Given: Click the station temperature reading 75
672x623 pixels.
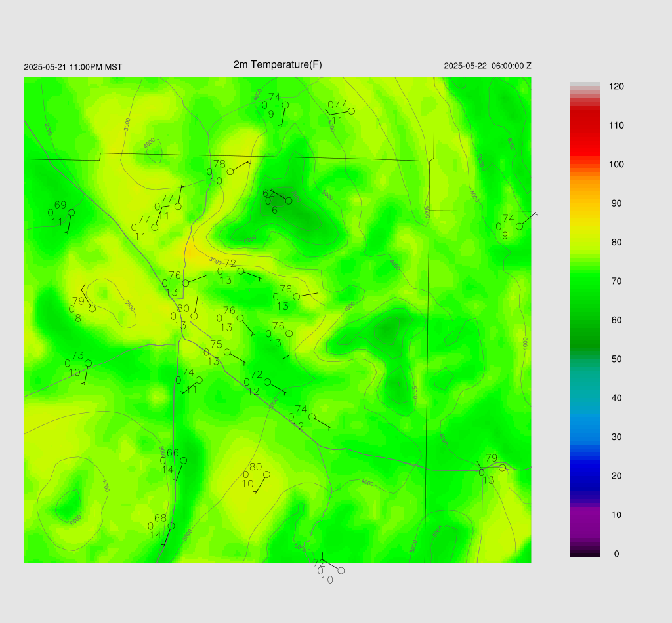Looking at the screenshot, I should click(x=217, y=344).
